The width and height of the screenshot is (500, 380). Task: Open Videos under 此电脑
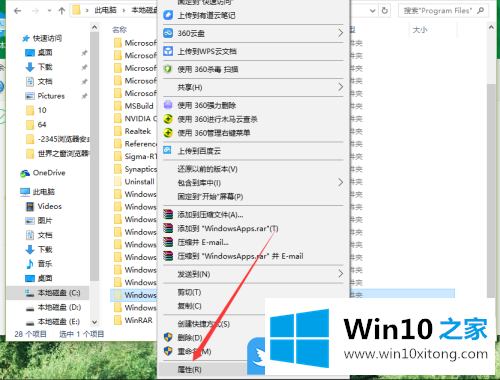50,206
